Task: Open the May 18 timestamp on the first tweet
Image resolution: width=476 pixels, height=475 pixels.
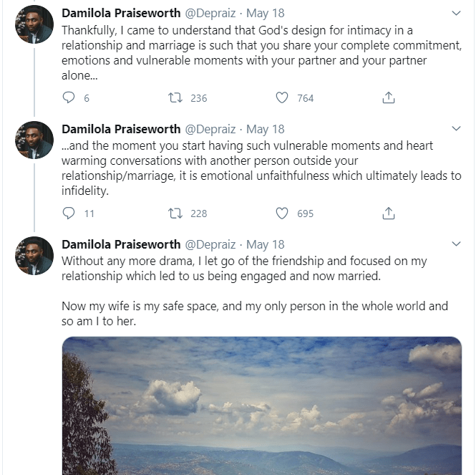Action: [266, 14]
